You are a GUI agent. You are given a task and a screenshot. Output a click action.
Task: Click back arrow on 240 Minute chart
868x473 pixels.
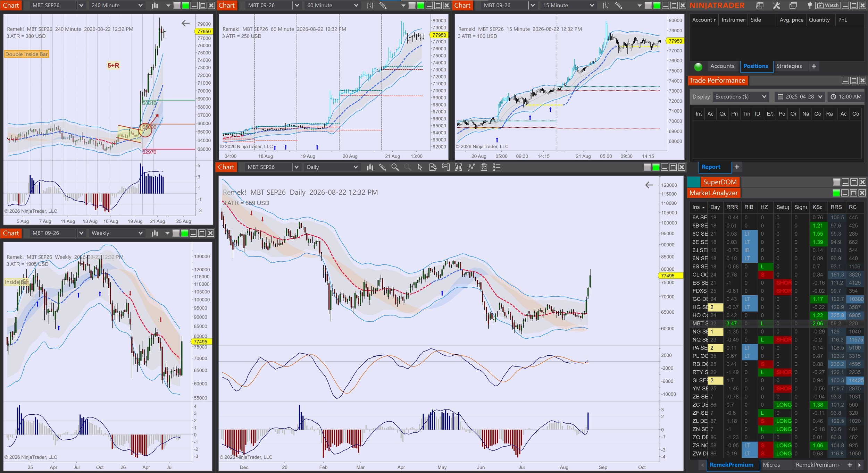click(186, 23)
